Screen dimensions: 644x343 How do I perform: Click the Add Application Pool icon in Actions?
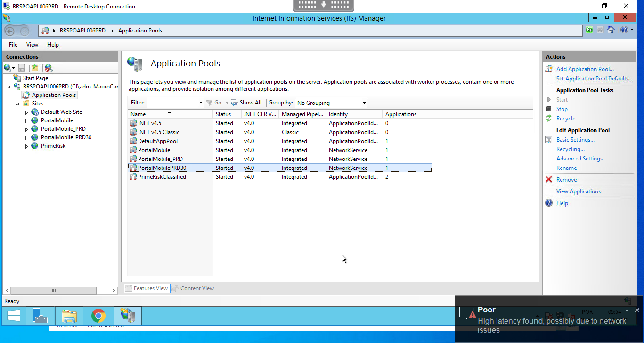pyautogui.click(x=549, y=69)
